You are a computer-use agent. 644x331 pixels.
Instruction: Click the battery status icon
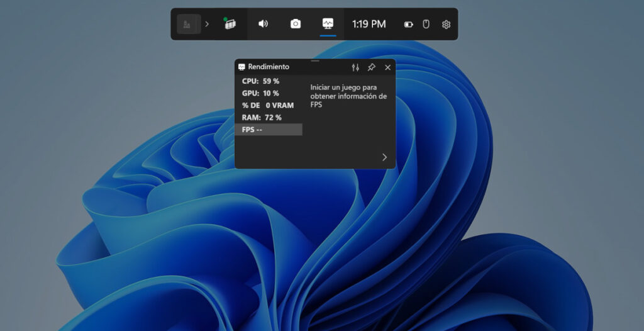pyautogui.click(x=409, y=25)
